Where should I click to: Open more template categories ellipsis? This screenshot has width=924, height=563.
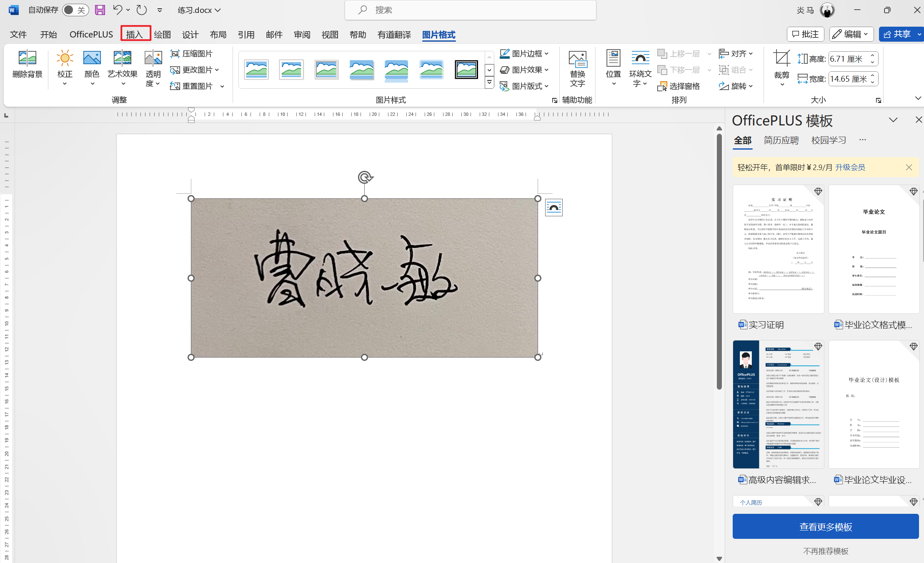pos(862,140)
